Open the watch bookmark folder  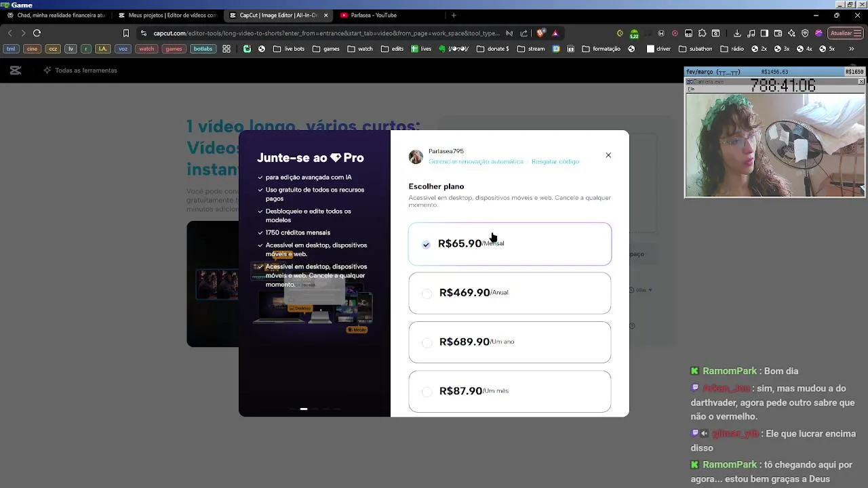pyautogui.click(x=360, y=49)
